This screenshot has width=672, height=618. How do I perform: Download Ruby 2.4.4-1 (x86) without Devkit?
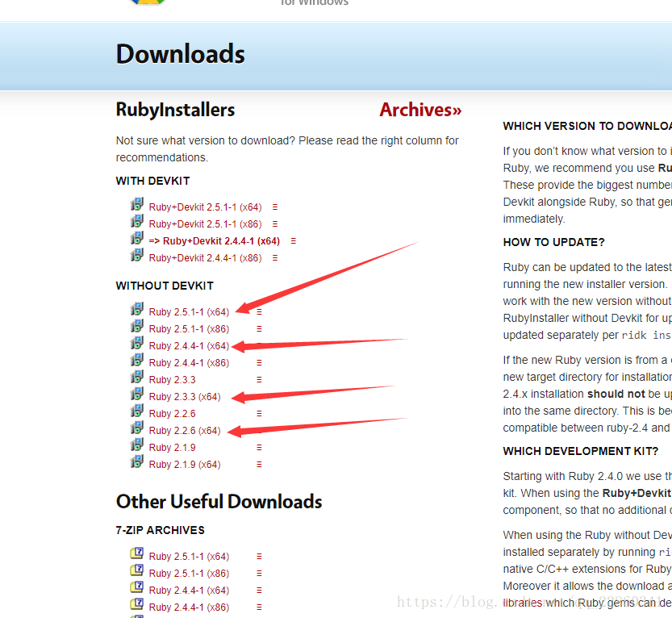(189, 363)
